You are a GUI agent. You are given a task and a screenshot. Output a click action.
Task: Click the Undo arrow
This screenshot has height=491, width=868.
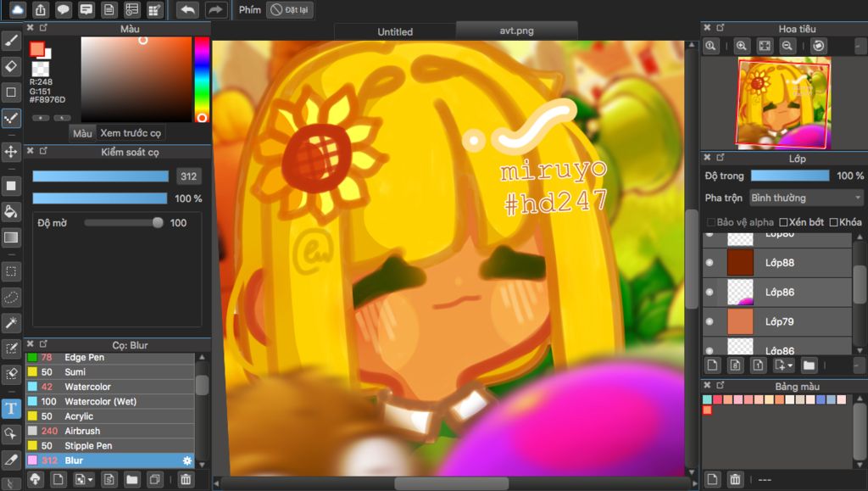pos(187,9)
